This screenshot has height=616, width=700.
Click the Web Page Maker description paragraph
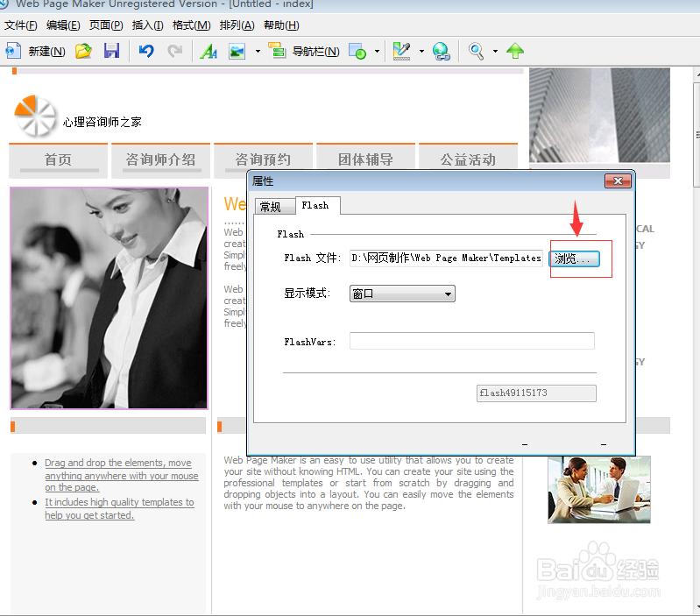click(369, 483)
